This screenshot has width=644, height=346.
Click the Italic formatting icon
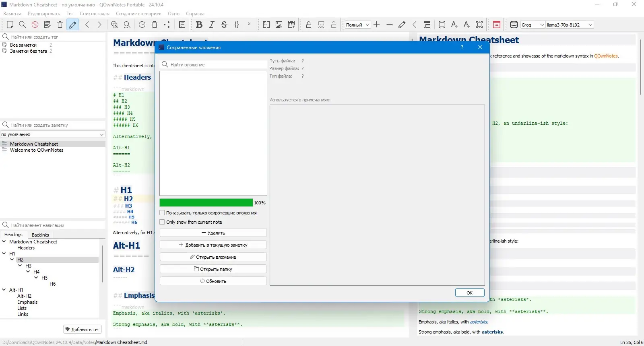tap(212, 25)
